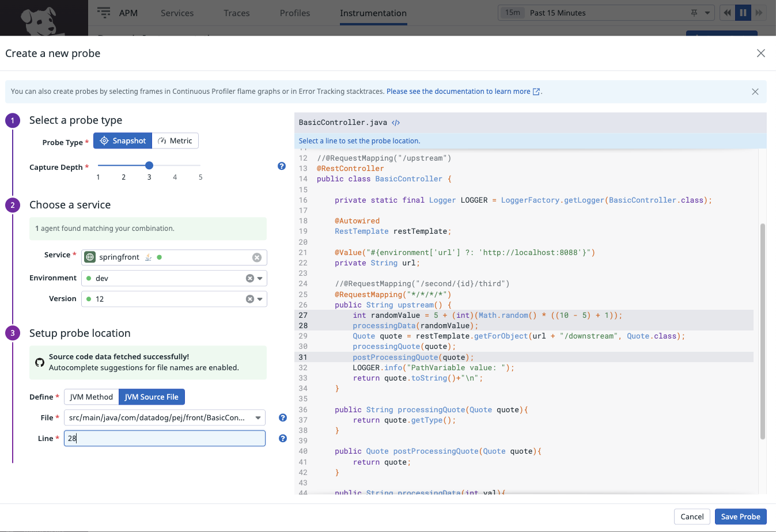The image size is (776, 532).
Task: Select code line 28 processingData
Action: point(524,325)
